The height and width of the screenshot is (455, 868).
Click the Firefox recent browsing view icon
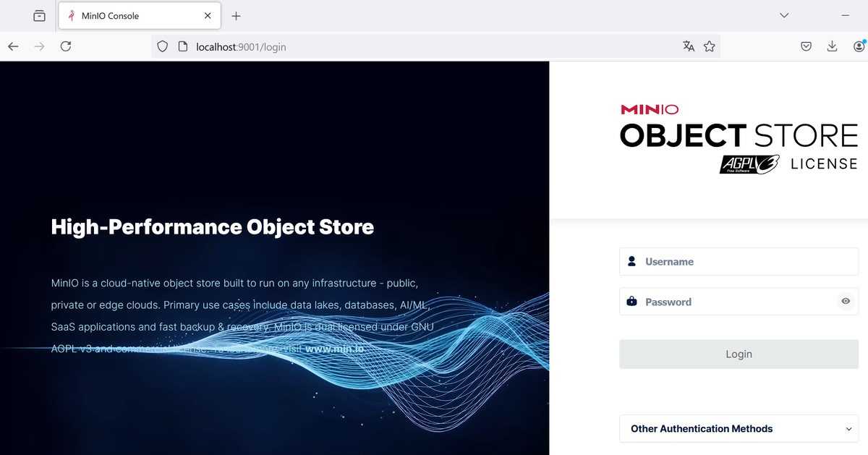click(40, 15)
